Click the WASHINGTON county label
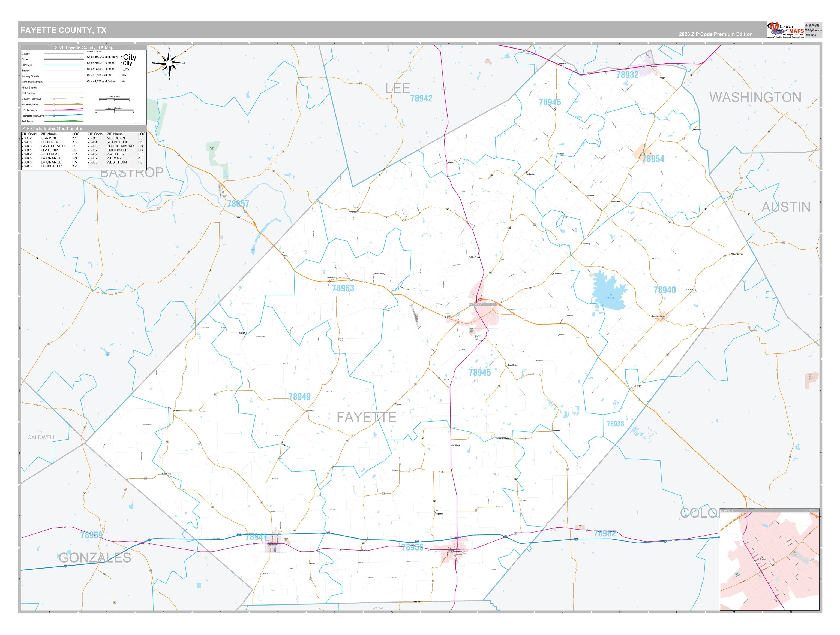The width and height of the screenshot is (840, 635). [755, 97]
